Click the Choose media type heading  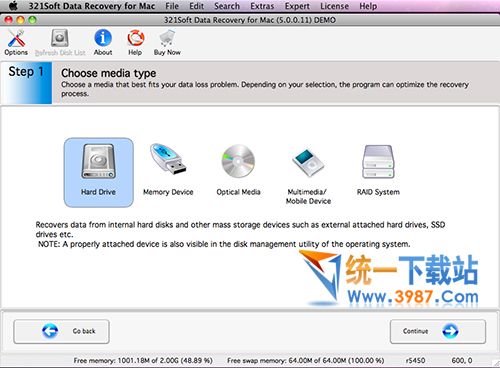109,73
